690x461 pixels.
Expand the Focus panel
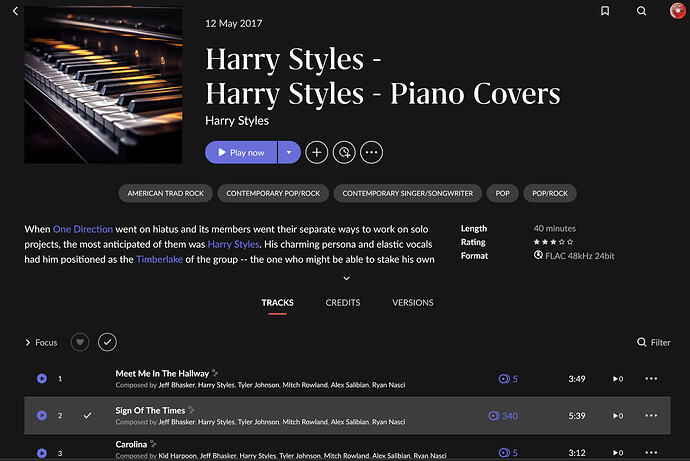(41, 342)
